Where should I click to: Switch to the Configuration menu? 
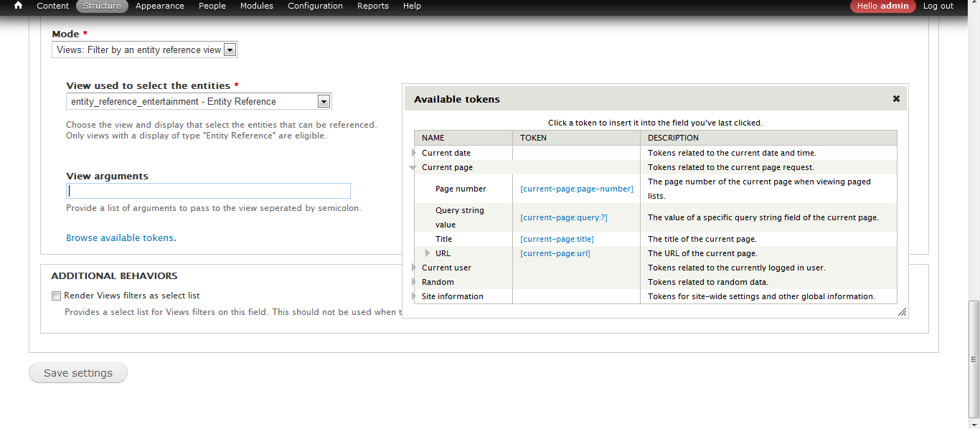(315, 6)
